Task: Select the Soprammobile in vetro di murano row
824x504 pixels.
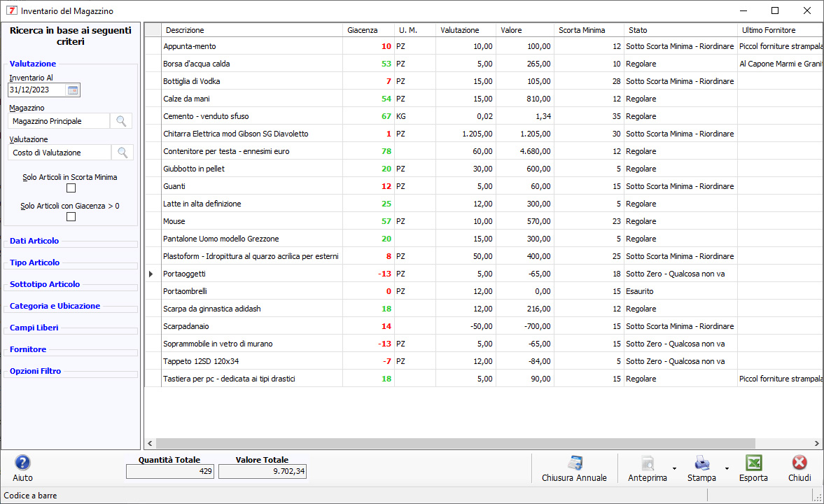Action: coord(484,344)
